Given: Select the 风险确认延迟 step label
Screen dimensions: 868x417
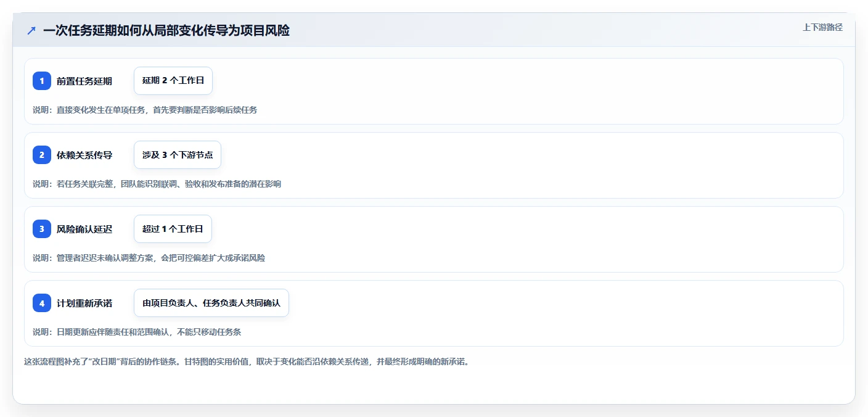Looking at the screenshot, I should [84, 229].
